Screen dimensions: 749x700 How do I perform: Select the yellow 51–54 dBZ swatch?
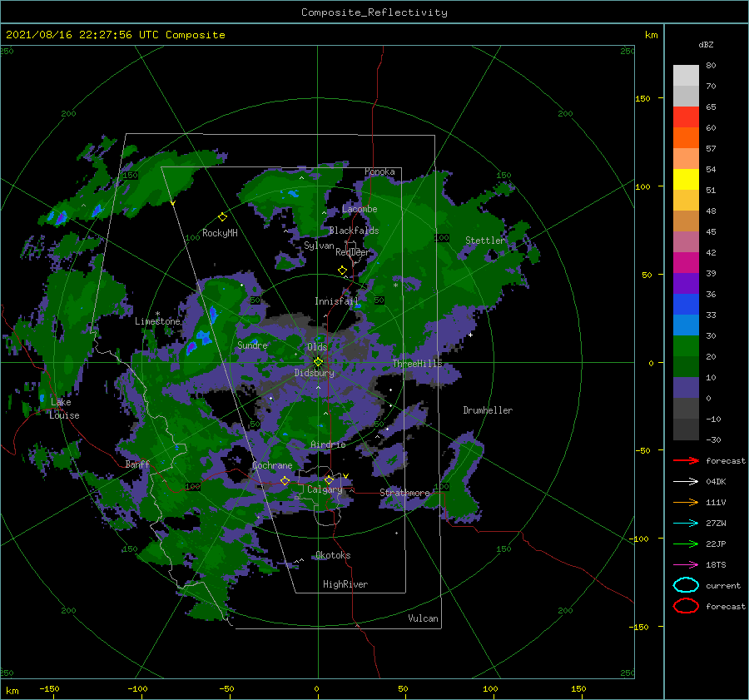coord(686,180)
